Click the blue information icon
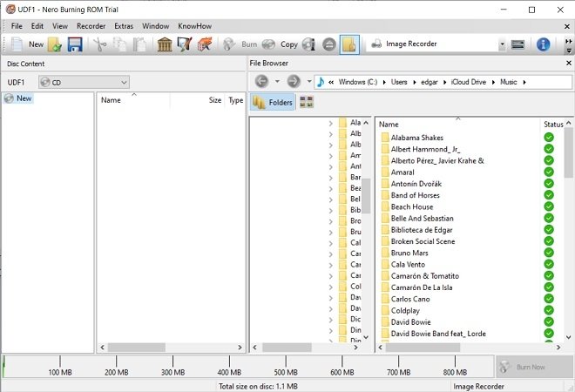575x392 pixels. (x=543, y=44)
